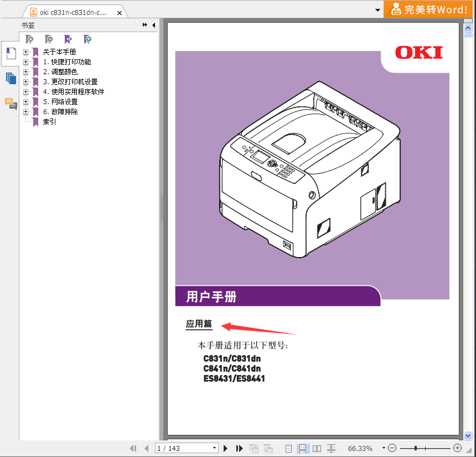Click the vertical scrollbar down arrow
This screenshot has height=457, width=476.
tap(468, 435)
